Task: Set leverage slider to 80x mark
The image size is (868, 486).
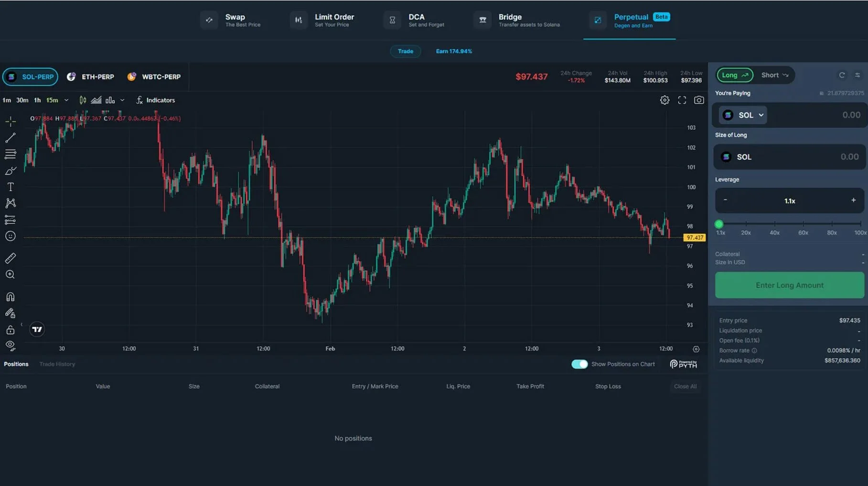Action: pos(832,224)
